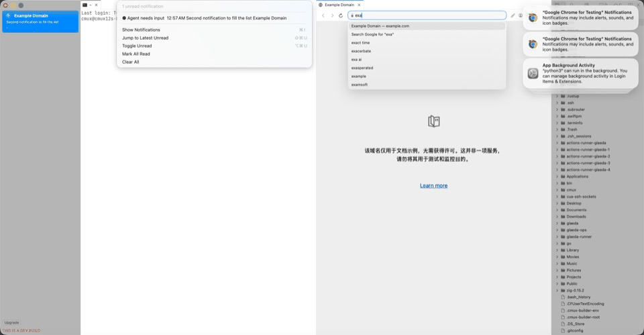Viewport: 644px width, 335px height.
Task: Select the 'example' suggestion
Action: [427, 77]
